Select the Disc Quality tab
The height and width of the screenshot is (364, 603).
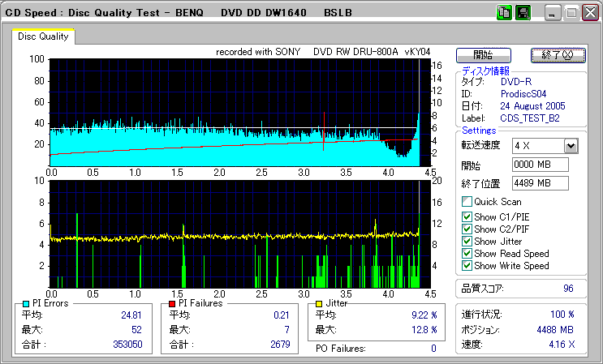(43, 36)
